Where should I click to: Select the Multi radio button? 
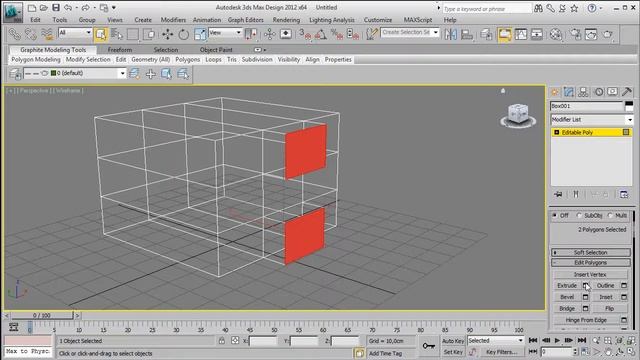[x=610, y=216]
